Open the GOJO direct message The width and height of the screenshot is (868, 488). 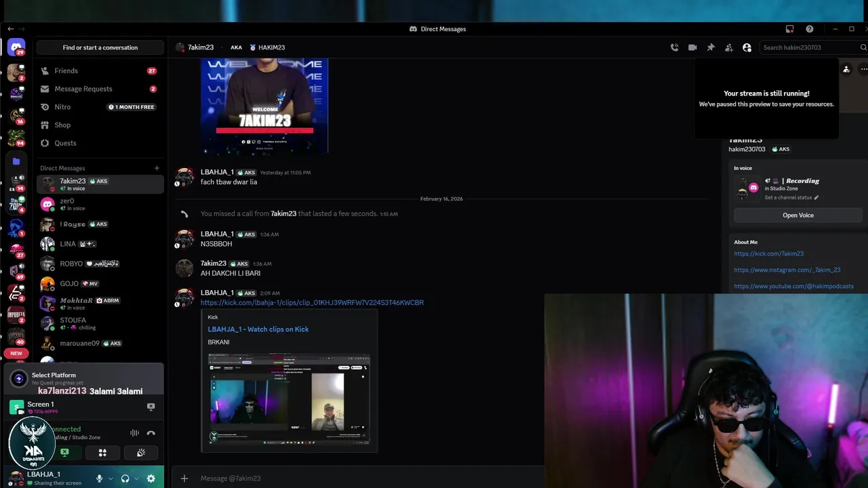click(x=100, y=283)
